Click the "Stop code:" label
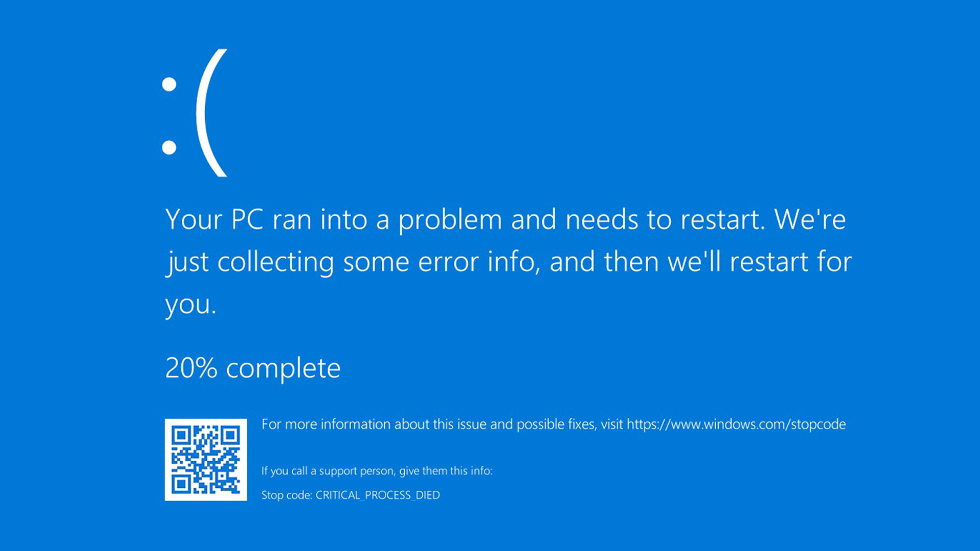The height and width of the screenshot is (551, 980). pyautogui.click(x=286, y=495)
